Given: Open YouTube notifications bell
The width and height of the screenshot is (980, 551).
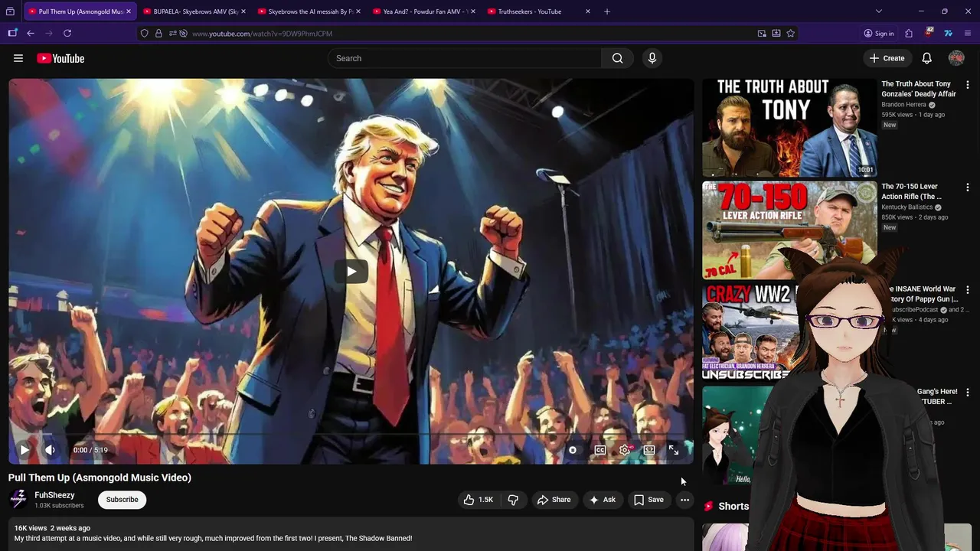Looking at the screenshot, I should [926, 58].
